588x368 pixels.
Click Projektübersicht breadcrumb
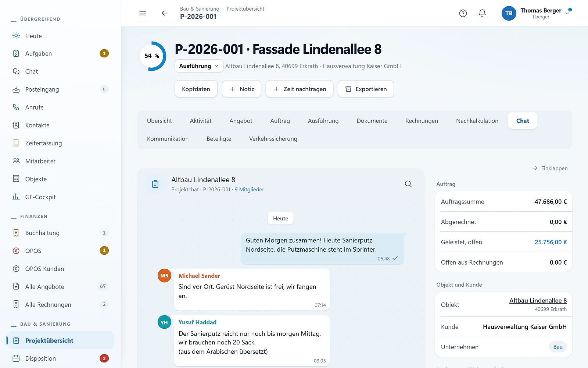(245, 9)
